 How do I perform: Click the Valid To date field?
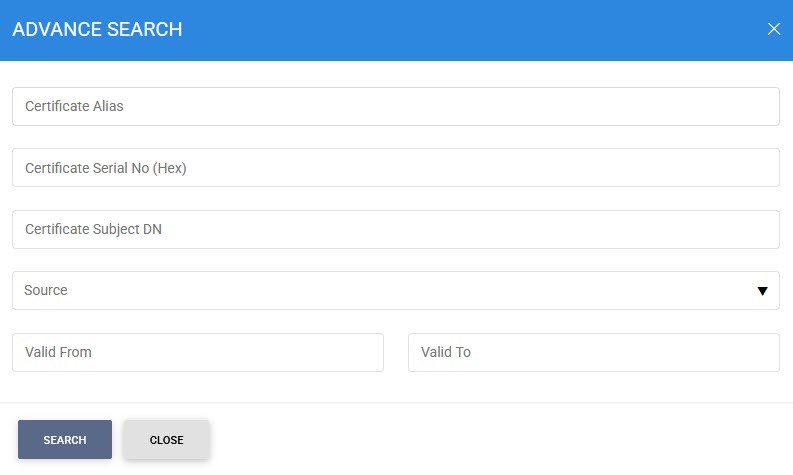593,352
